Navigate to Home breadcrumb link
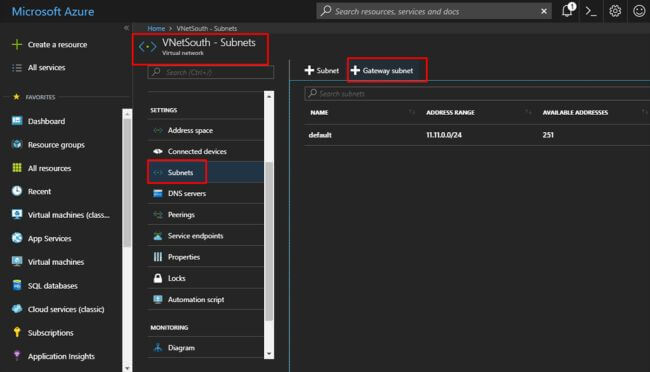The width and height of the screenshot is (650, 372). click(x=156, y=28)
